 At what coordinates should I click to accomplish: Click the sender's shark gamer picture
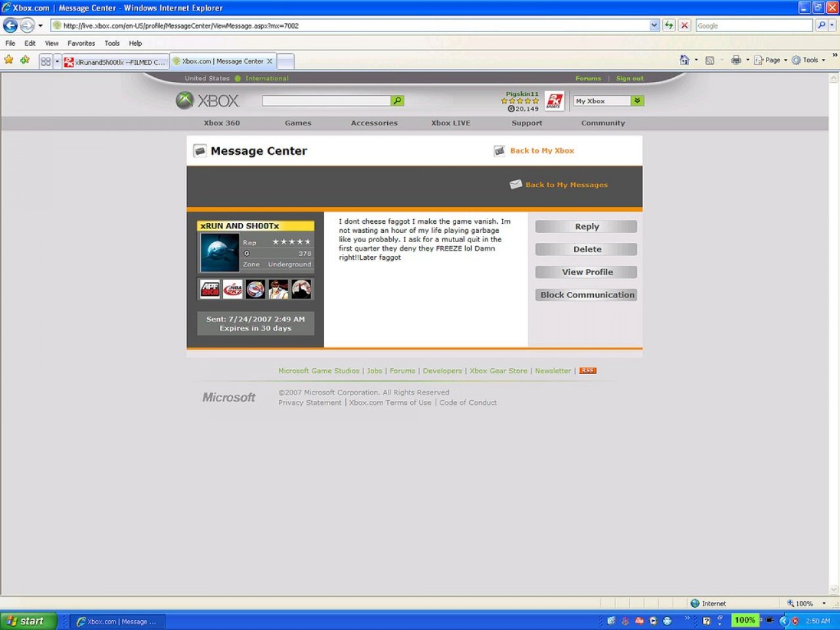220,253
